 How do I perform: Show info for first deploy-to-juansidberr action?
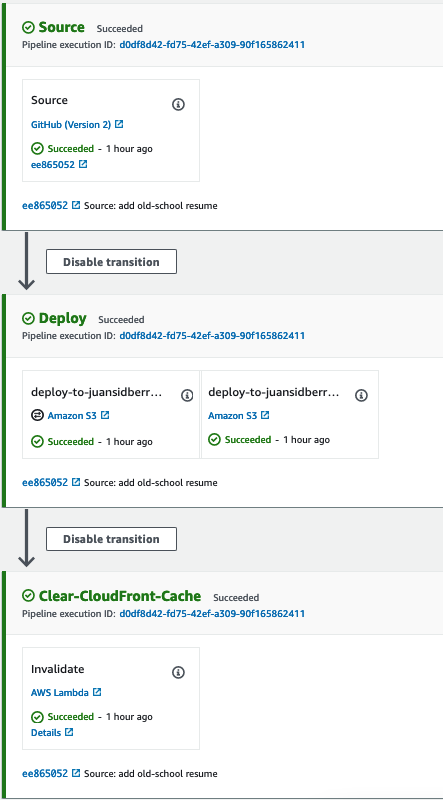tap(187, 395)
